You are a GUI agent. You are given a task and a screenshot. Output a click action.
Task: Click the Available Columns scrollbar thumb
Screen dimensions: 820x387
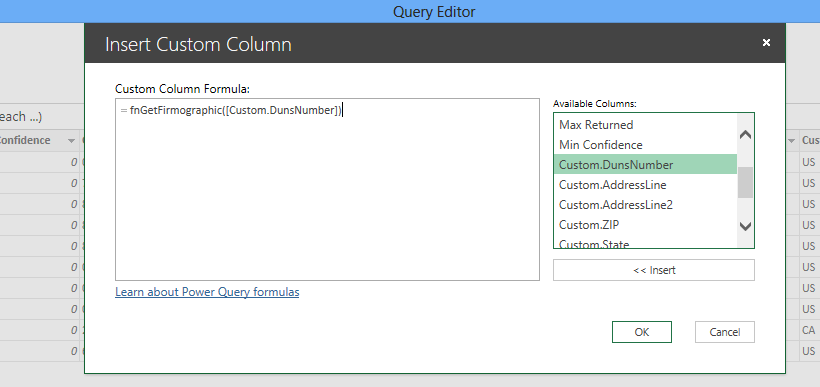[x=745, y=183]
